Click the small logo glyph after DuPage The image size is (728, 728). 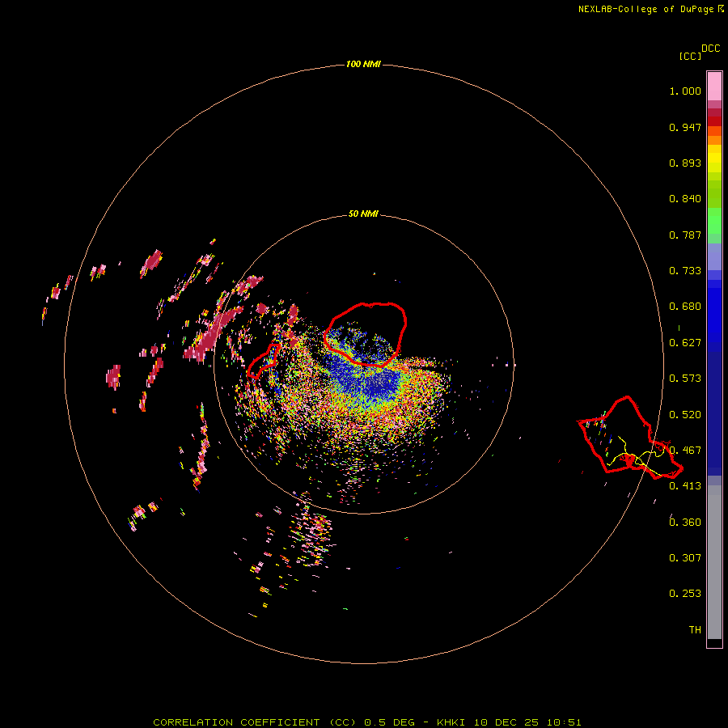coord(721,8)
